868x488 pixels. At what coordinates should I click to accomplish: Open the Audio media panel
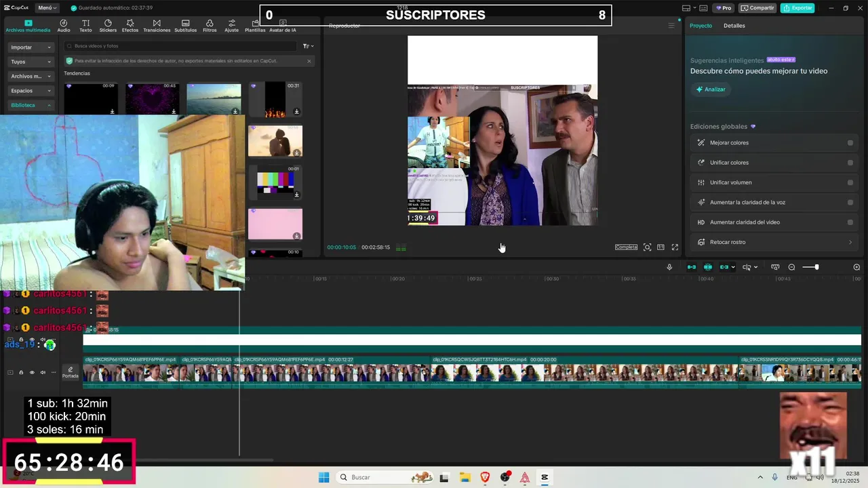64,26
